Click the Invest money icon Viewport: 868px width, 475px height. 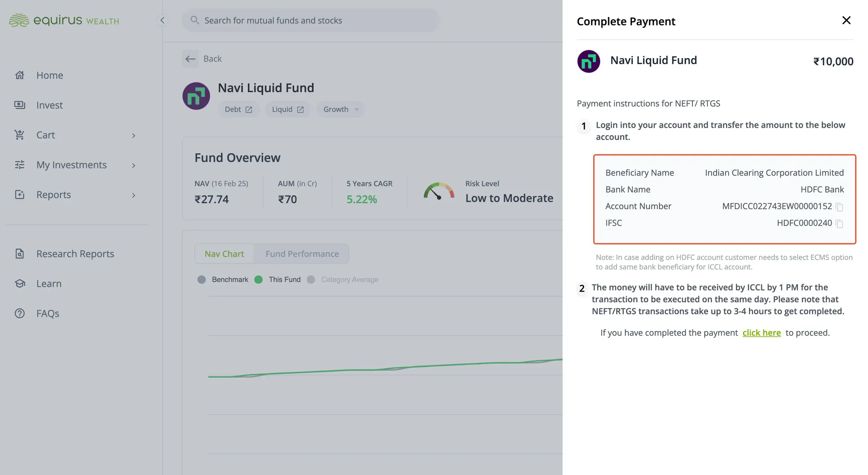click(x=19, y=105)
